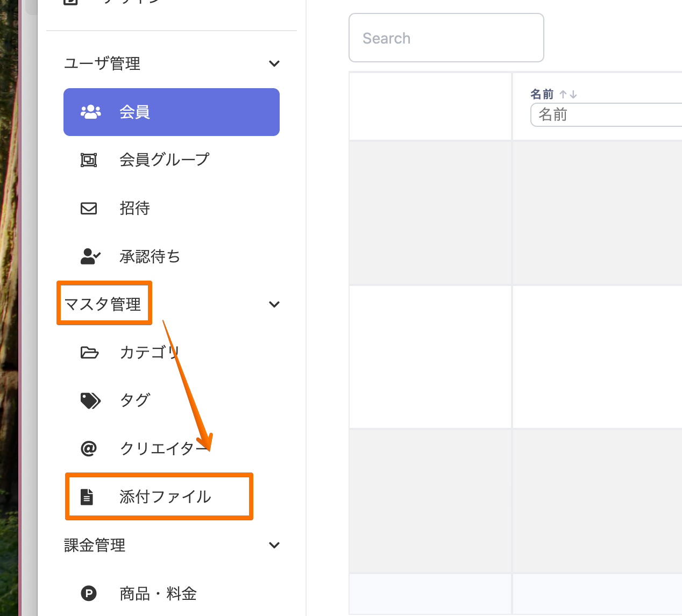This screenshot has width=682, height=616.
Task: Collapse the マスタ管理 section chevron
Action: 274,304
